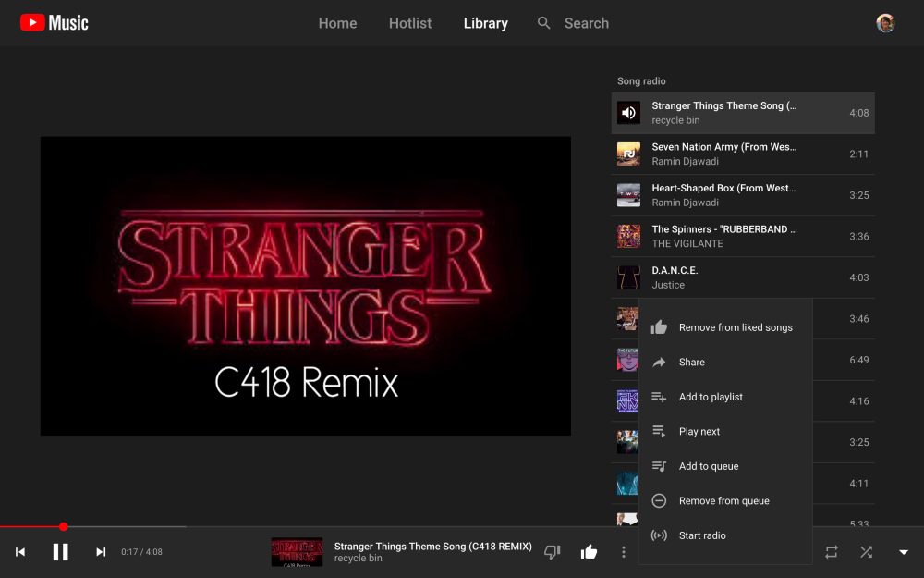The image size is (924, 578).
Task: Click the YouTube Music logo
Action: pyautogui.click(x=54, y=23)
